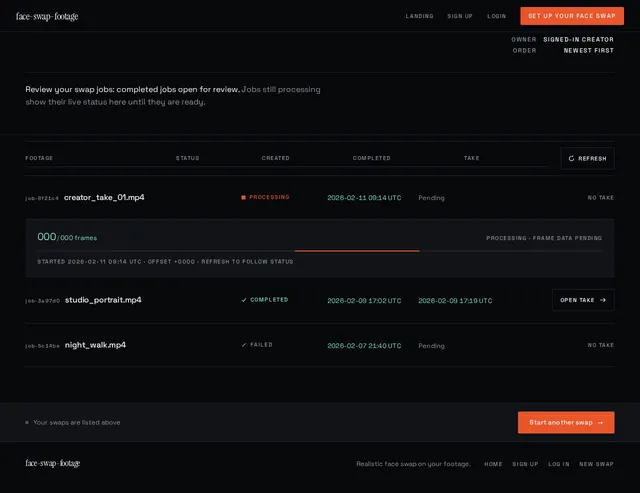Click the face-swap-footage logo in header
Viewport: 640px width, 493px height.
click(x=47, y=16)
